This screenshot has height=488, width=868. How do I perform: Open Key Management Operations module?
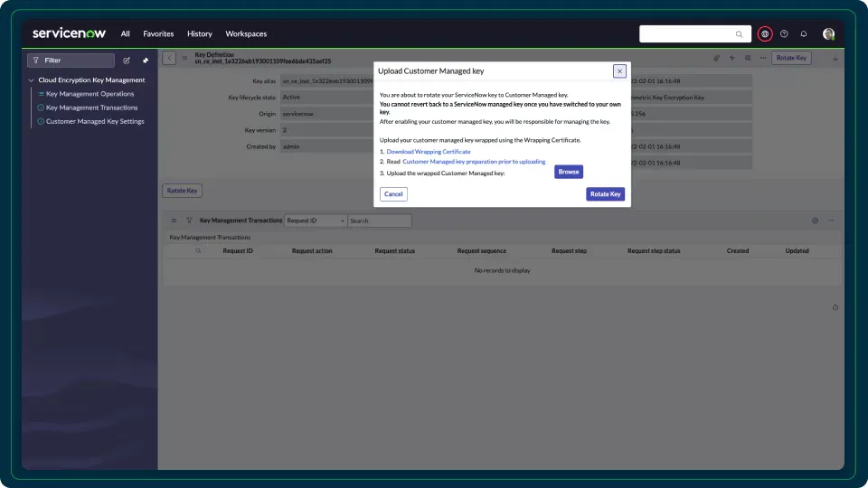[x=90, y=94]
